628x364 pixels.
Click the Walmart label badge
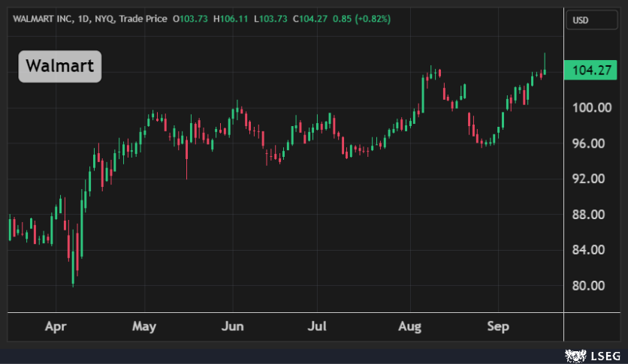point(60,67)
